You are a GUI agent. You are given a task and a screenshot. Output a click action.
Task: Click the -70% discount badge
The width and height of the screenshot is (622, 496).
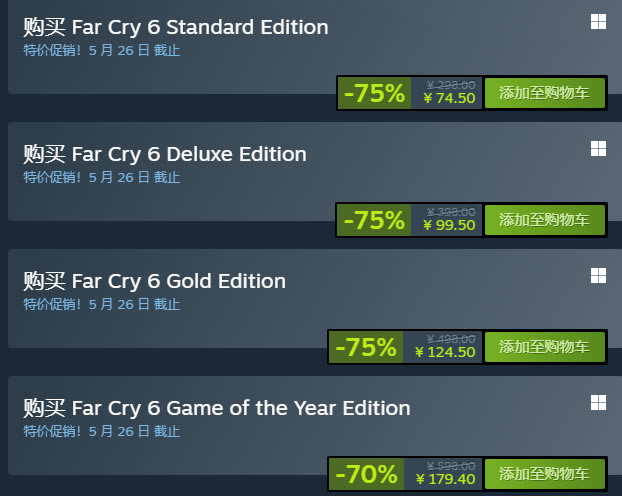366,473
